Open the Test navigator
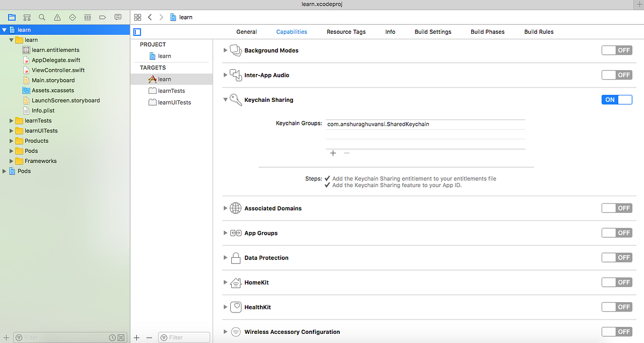The image size is (644, 343). pyautogui.click(x=72, y=17)
